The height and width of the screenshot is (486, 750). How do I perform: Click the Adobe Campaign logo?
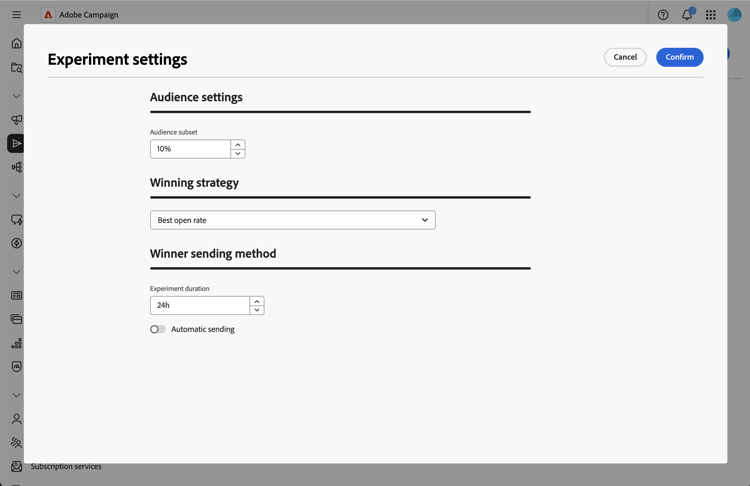tap(48, 15)
